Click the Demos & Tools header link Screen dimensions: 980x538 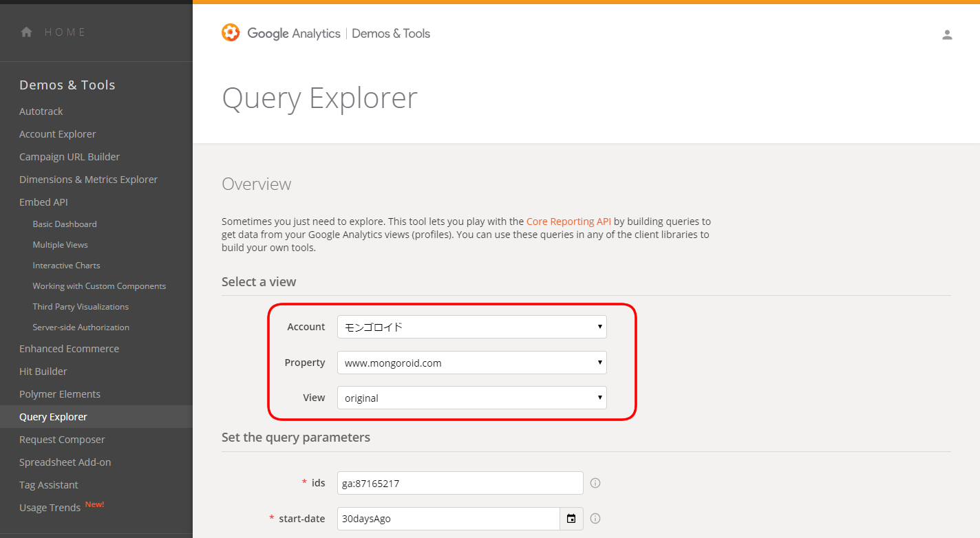click(x=391, y=33)
